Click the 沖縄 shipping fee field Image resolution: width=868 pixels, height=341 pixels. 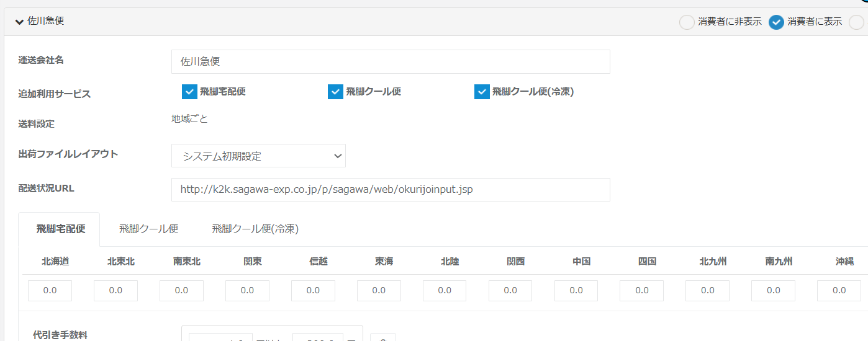pyautogui.click(x=839, y=291)
